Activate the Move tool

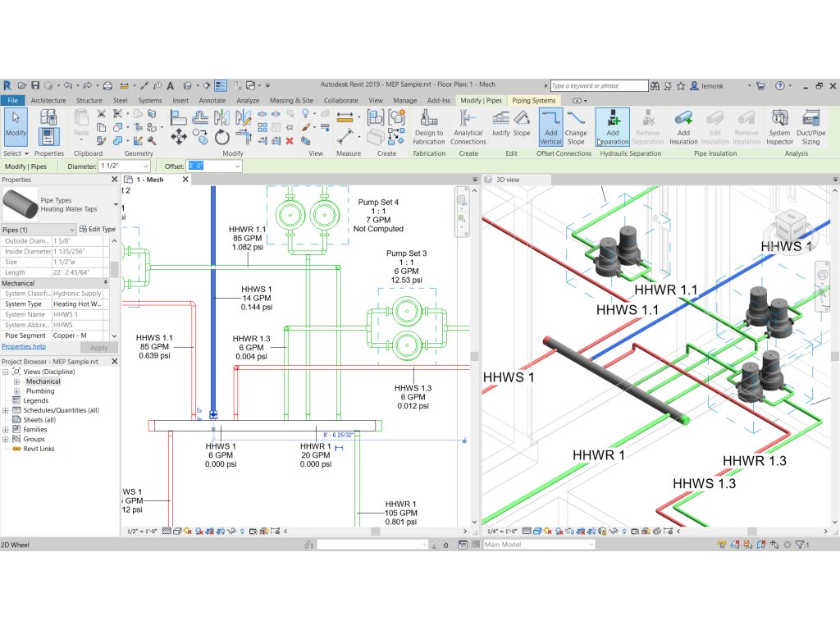click(x=178, y=137)
